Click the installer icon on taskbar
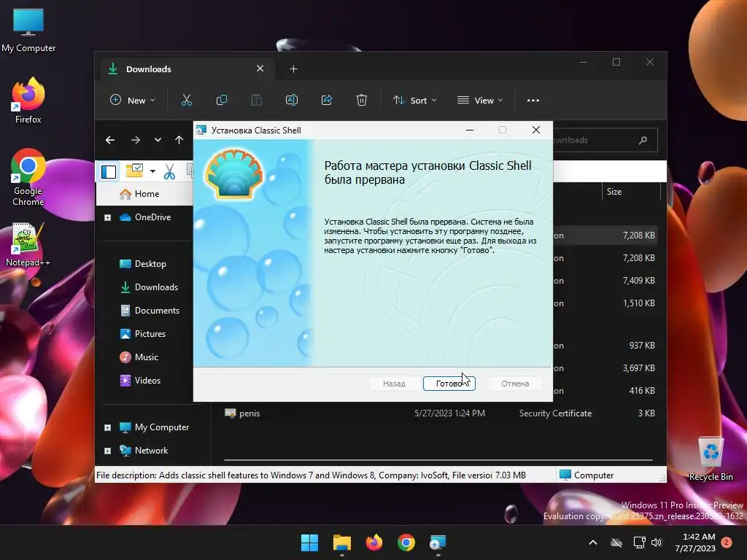The height and width of the screenshot is (560, 747). 438,542
